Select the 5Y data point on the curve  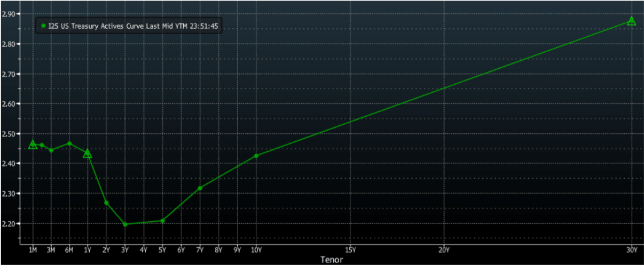[162, 221]
